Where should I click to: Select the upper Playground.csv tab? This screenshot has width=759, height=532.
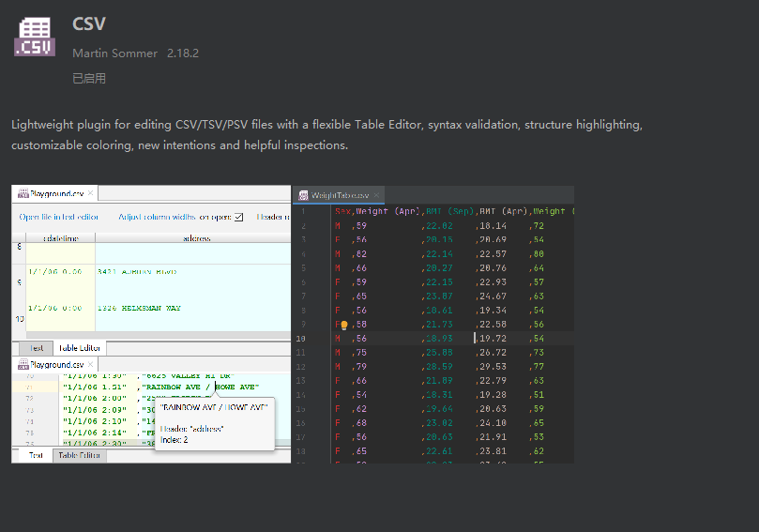54,193
